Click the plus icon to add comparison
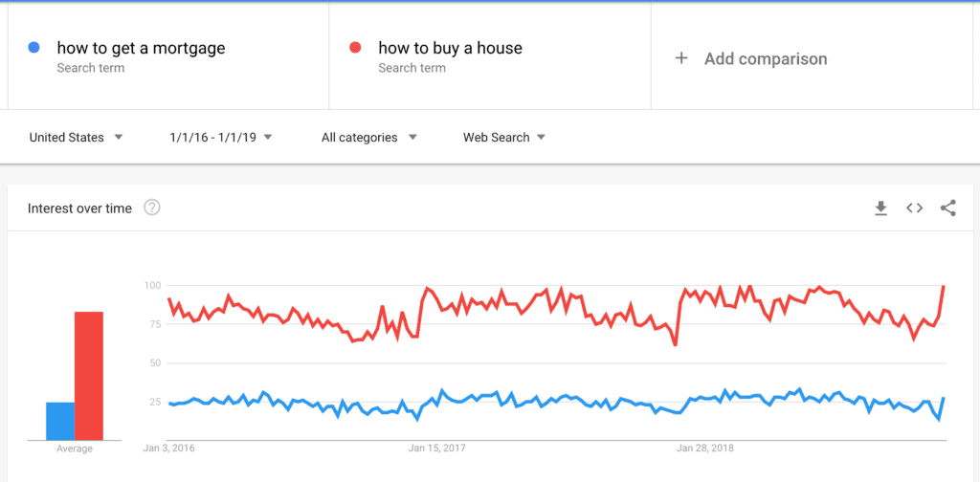The image size is (980, 482). (x=681, y=58)
